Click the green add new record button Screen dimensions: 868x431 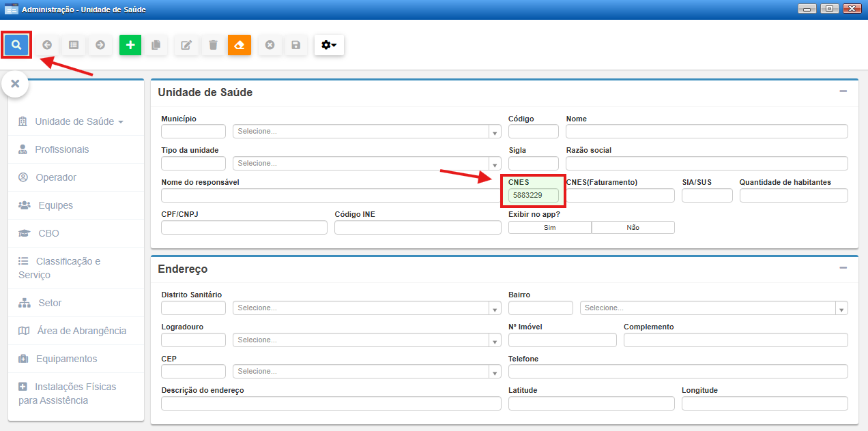[130, 45]
